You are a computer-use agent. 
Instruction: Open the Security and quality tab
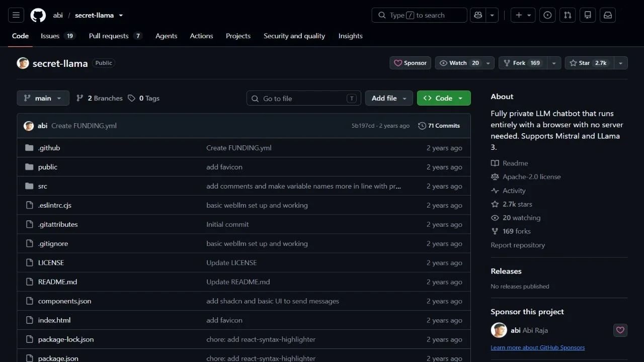294,36
